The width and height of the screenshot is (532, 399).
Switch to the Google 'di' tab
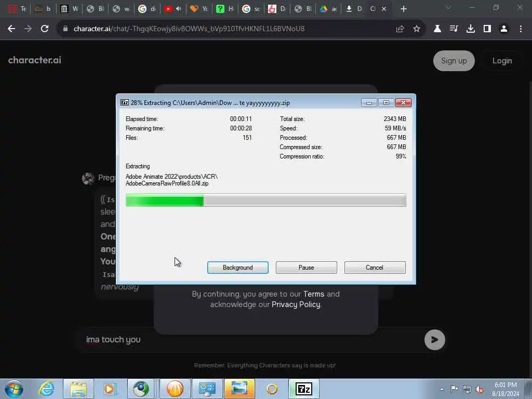click(x=147, y=9)
